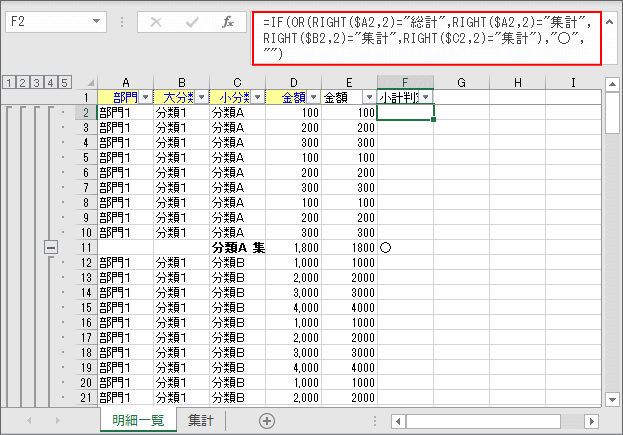Add a new sheet with plus icon

266,421
